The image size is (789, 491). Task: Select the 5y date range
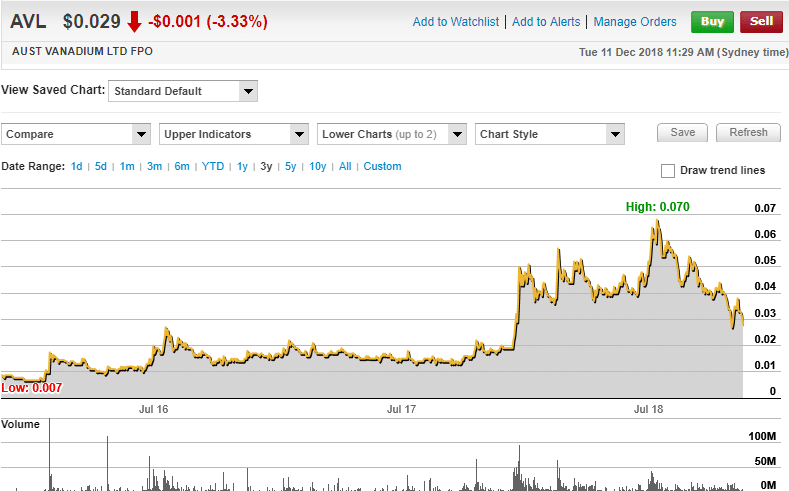(290, 167)
